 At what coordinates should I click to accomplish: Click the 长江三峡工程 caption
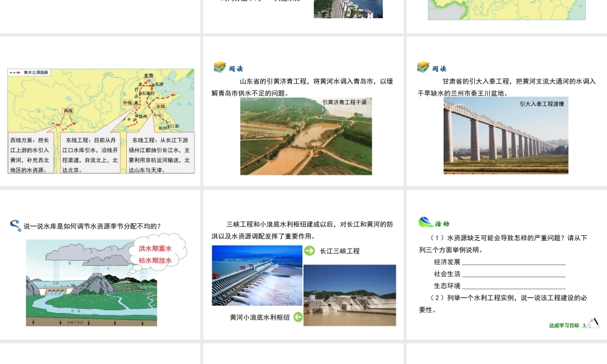tap(339, 251)
